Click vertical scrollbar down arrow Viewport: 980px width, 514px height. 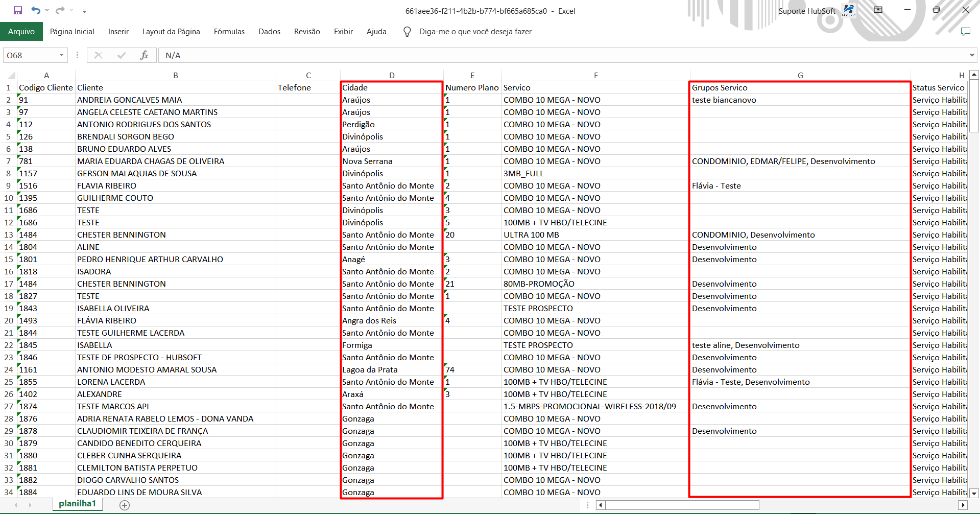pyautogui.click(x=974, y=494)
